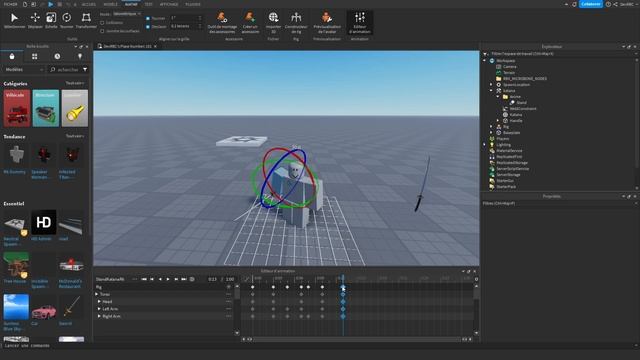Select the Sélectionner arrow tool
Viewport: 640px width, 360px height.
pyautogui.click(x=14, y=20)
